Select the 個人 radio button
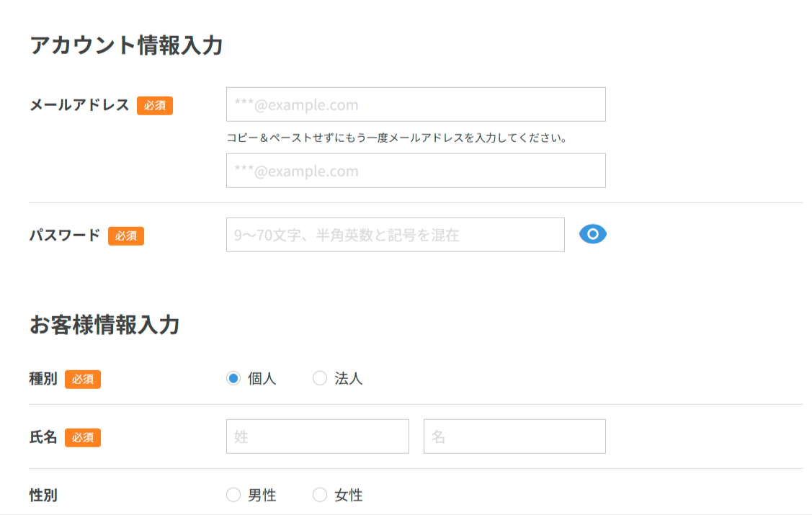This screenshot has height=515, width=812. coord(233,379)
